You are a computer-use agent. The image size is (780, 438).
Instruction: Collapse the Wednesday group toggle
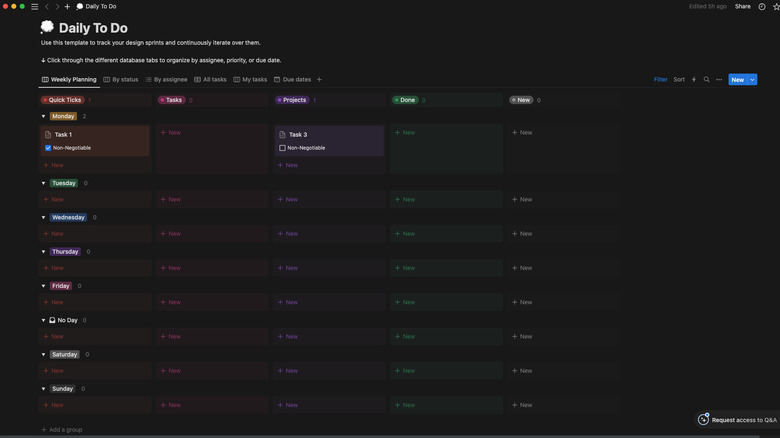pos(43,217)
